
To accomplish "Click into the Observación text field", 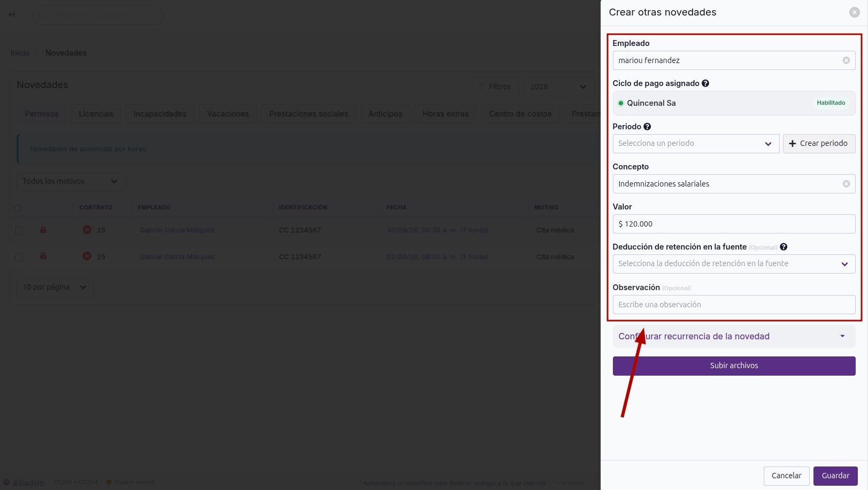I will point(734,305).
